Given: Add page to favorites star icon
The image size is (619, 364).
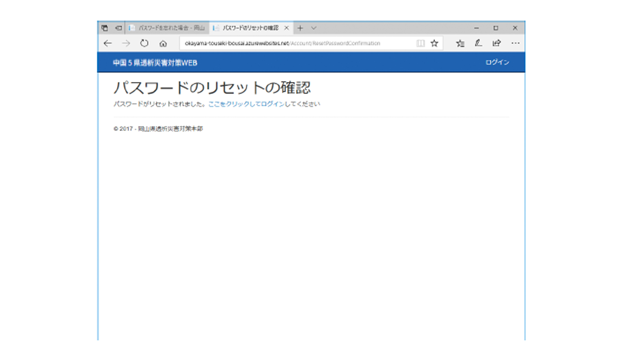Looking at the screenshot, I should 434,44.
